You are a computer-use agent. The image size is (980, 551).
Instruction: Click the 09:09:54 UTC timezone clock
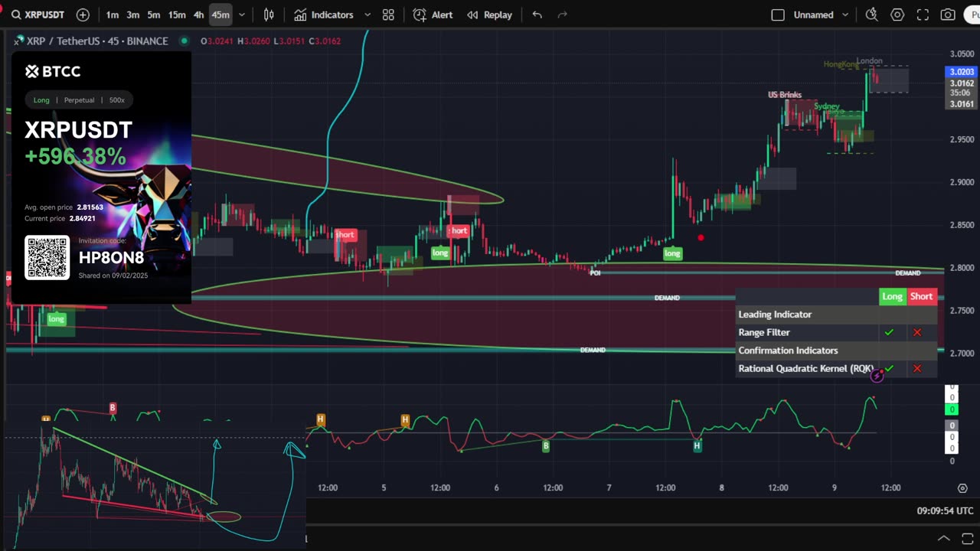tap(945, 510)
